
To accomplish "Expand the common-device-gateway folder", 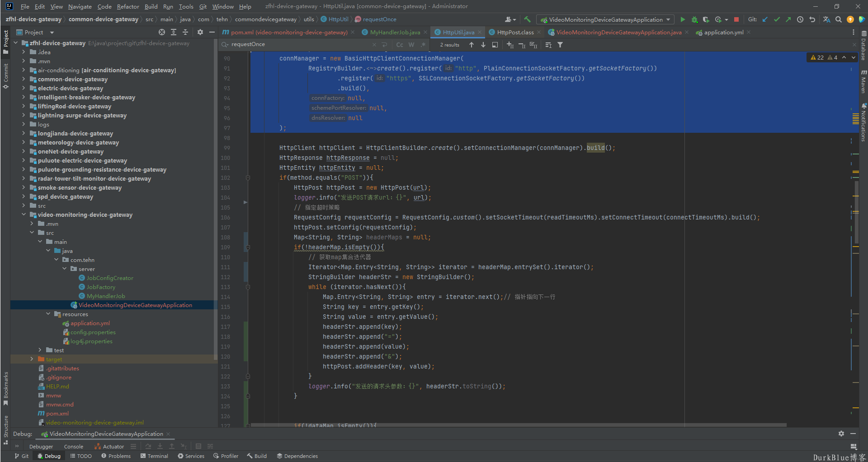I will tap(24, 79).
